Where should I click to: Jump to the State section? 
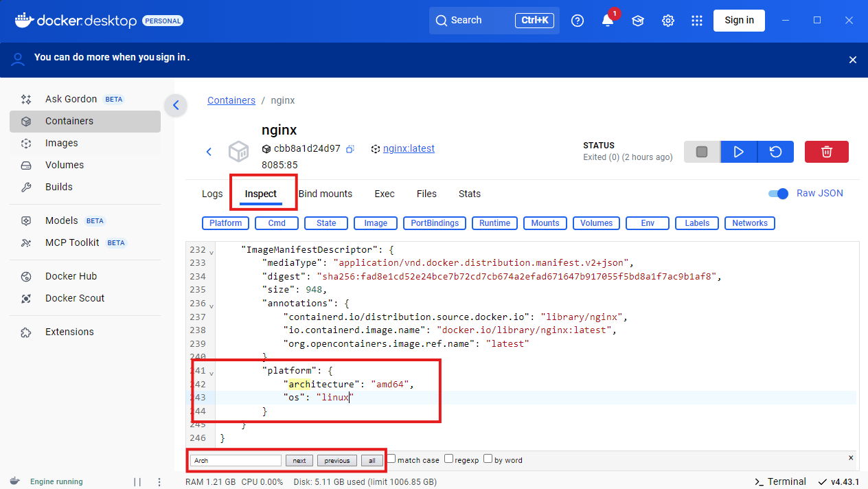326,223
